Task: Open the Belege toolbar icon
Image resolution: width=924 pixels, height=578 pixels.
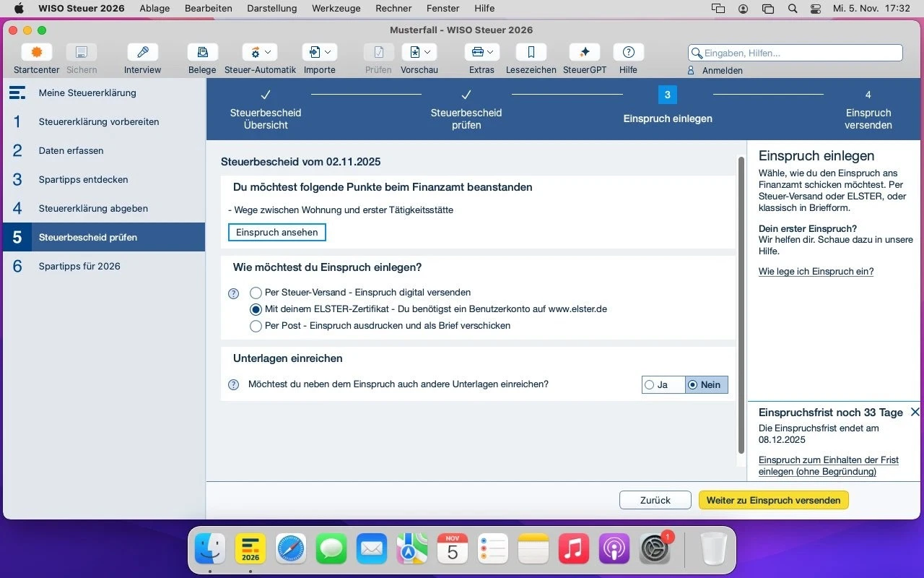Action: tap(202, 53)
